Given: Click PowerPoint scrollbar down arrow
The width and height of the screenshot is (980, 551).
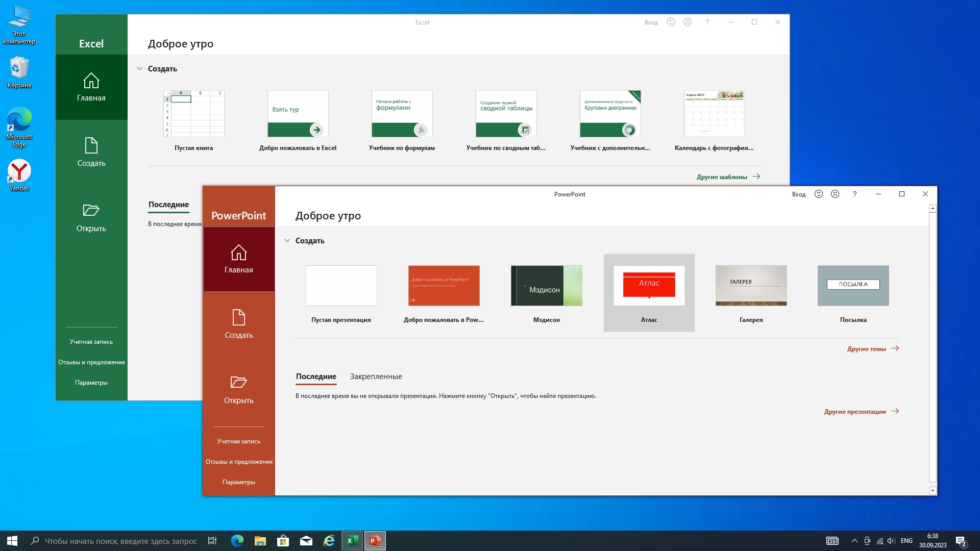Looking at the screenshot, I should [933, 491].
